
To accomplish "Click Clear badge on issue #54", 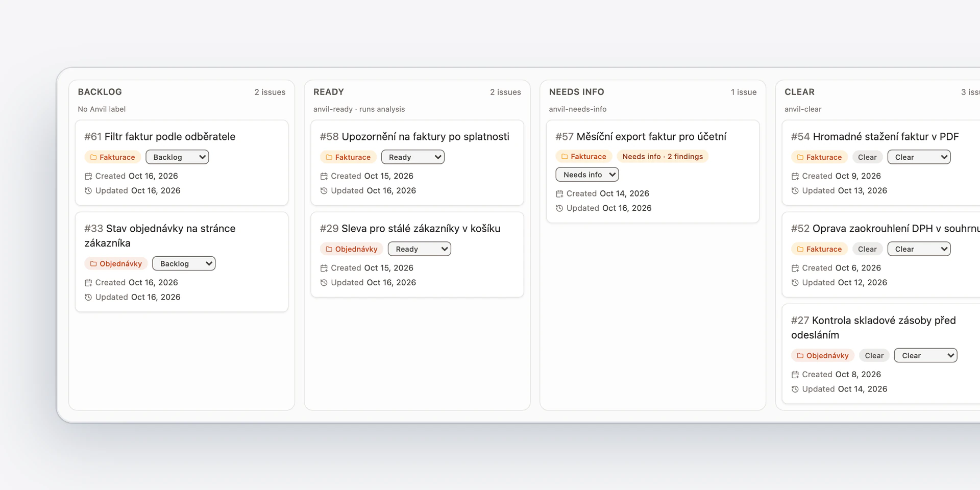I will click(867, 157).
